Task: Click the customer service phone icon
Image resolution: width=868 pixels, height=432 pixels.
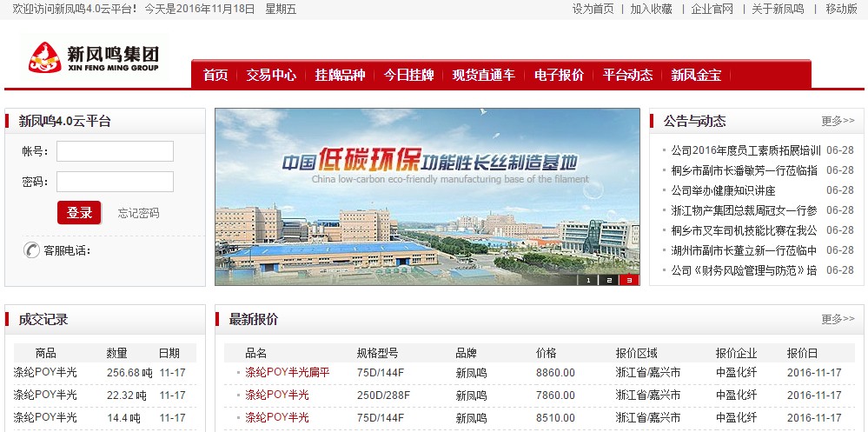Action: [x=31, y=250]
